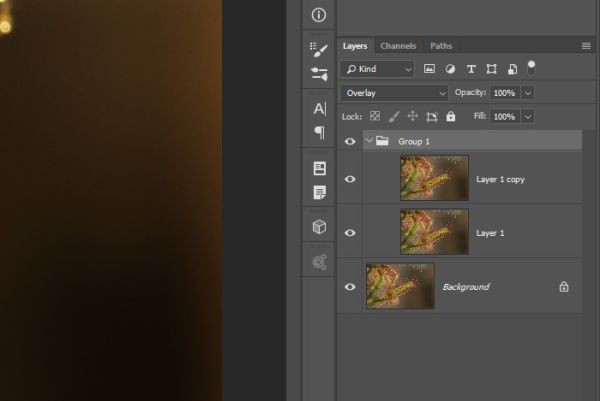Hide Group 1 visibility eye

pos(350,142)
